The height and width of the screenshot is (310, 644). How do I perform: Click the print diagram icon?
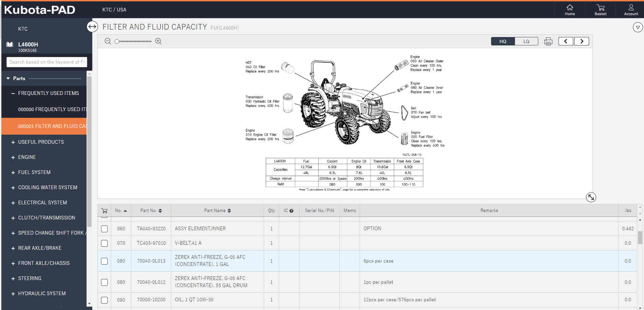click(x=548, y=41)
